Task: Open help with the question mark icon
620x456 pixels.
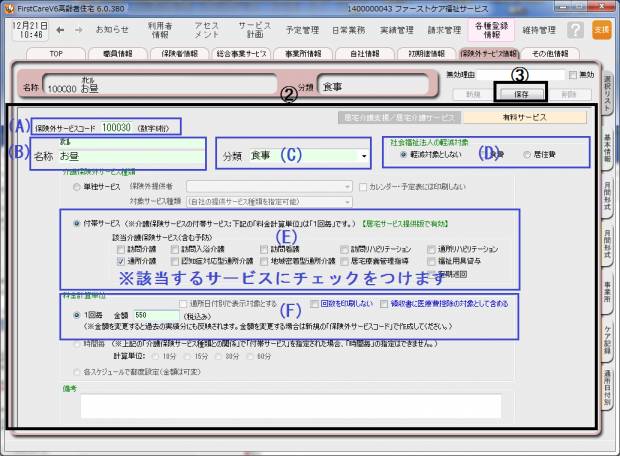Action: point(575,30)
